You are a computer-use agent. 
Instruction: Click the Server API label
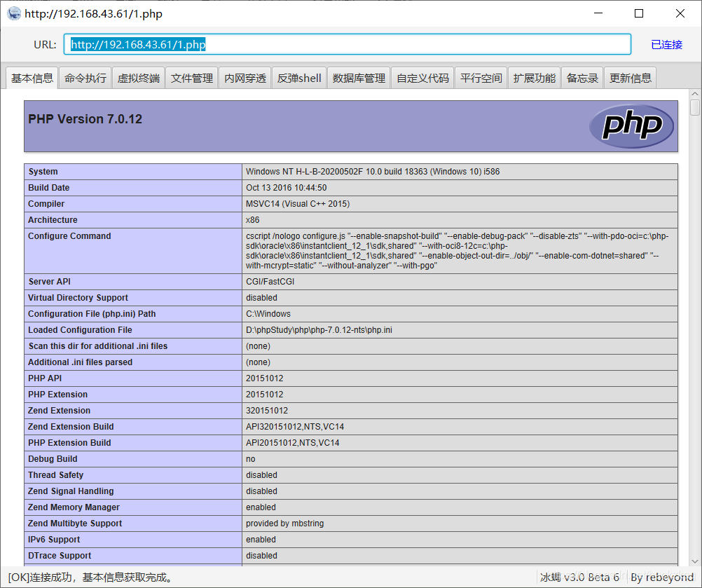coord(49,282)
